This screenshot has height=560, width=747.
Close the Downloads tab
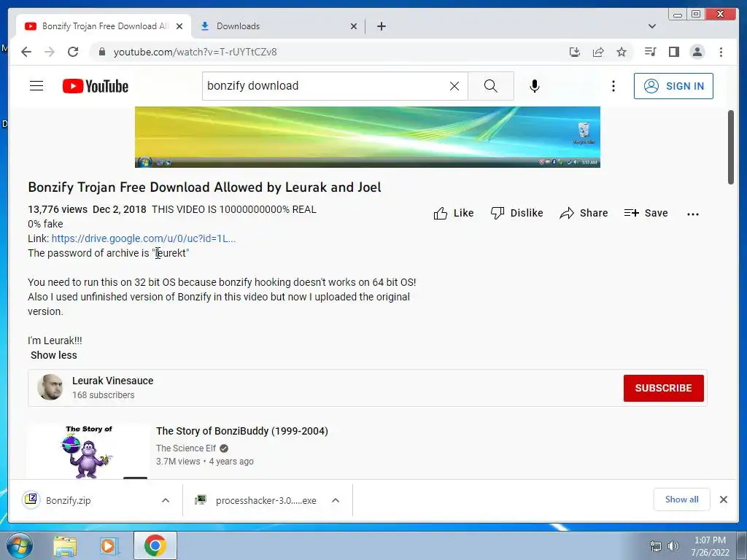pyautogui.click(x=354, y=26)
